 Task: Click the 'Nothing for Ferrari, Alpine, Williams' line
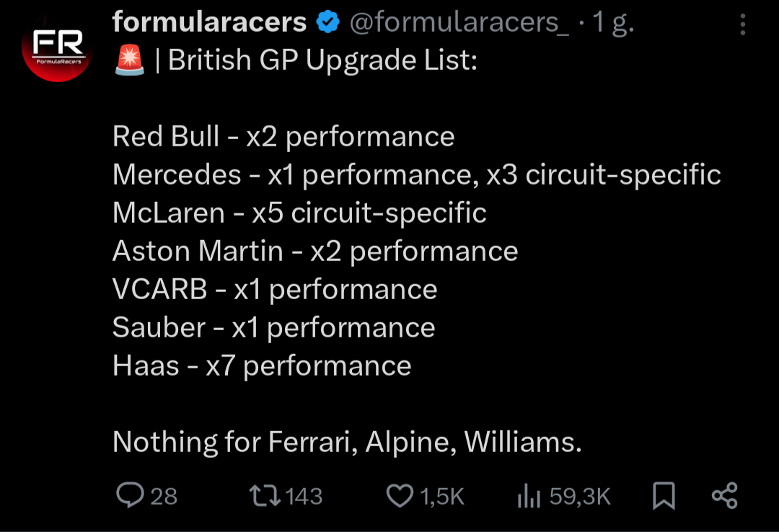(x=347, y=442)
